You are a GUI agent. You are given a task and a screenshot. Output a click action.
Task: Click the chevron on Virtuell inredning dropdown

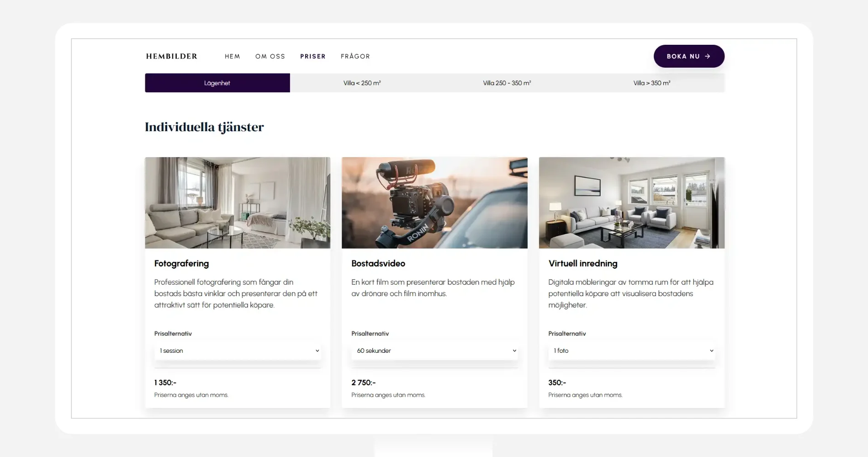click(x=711, y=351)
